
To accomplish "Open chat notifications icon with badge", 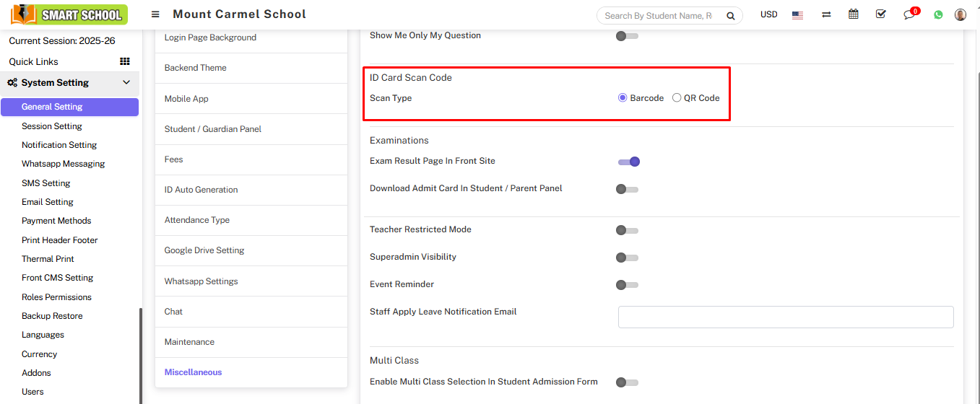I will coord(909,15).
